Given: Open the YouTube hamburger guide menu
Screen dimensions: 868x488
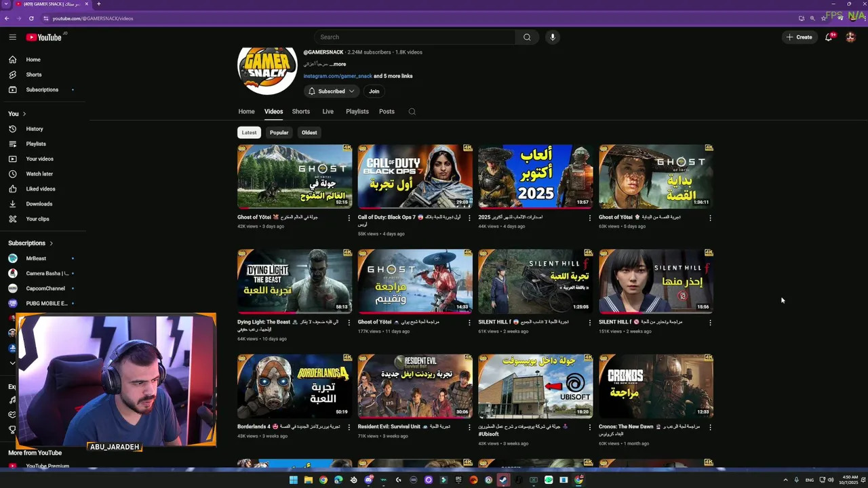Looking at the screenshot, I should [12, 37].
